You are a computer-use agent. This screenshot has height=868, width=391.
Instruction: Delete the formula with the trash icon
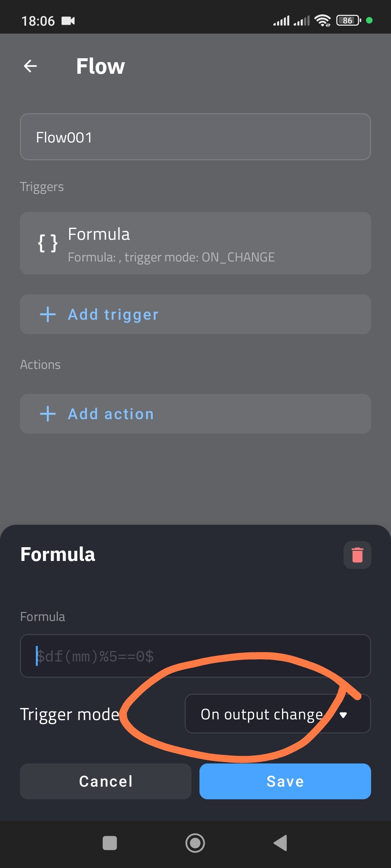[x=357, y=555]
